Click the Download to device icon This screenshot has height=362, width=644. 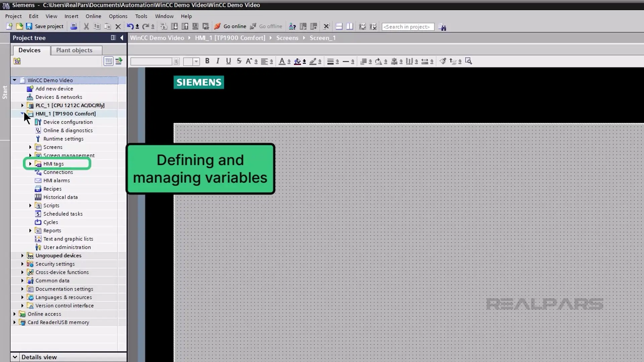pos(174,26)
